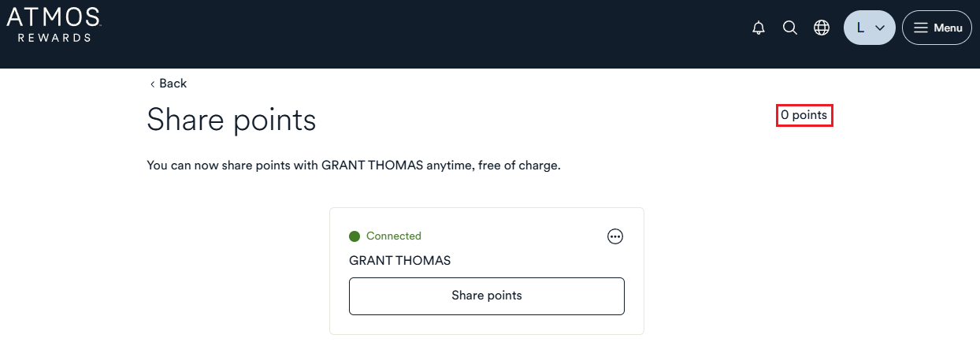Click the REWARDS wordmark under ATMOS
This screenshot has height=342, width=980.
point(54,37)
